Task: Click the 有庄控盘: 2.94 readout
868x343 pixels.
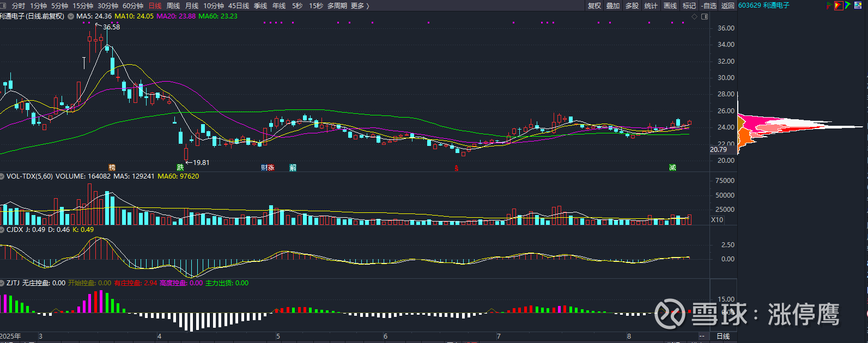Action: click(x=135, y=283)
